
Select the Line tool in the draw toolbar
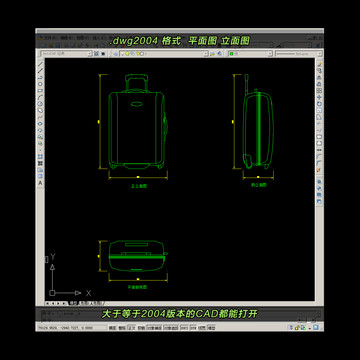(40, 64)
